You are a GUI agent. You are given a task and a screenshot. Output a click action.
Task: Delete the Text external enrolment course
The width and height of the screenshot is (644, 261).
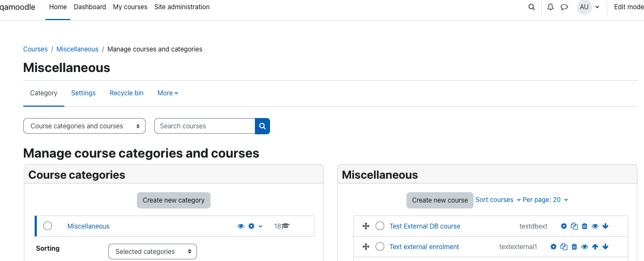[x=575, y=246]
